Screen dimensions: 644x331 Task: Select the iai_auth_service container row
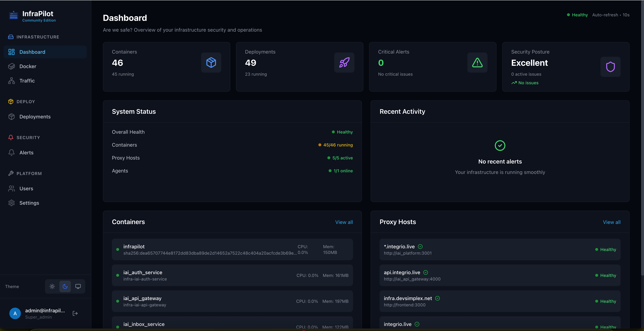[x=232, y=275]
